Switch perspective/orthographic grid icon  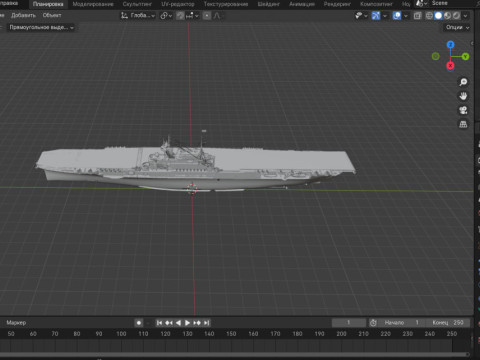click(463, 124)
